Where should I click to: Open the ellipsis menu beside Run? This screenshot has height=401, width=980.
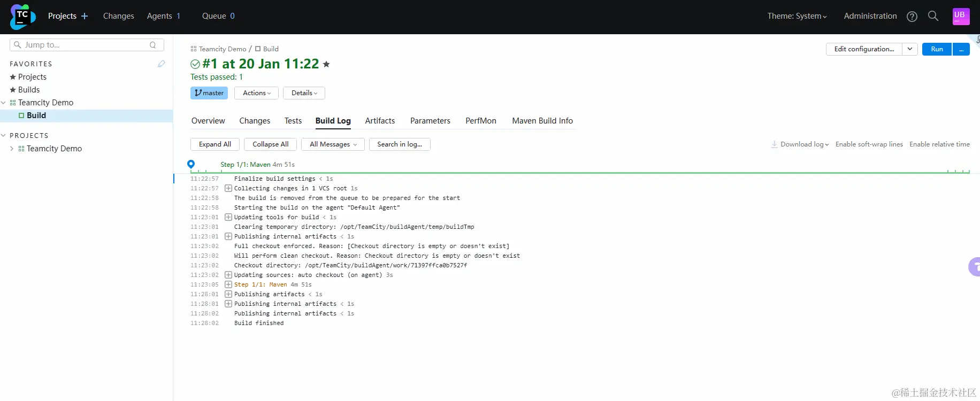click(961, 49)
